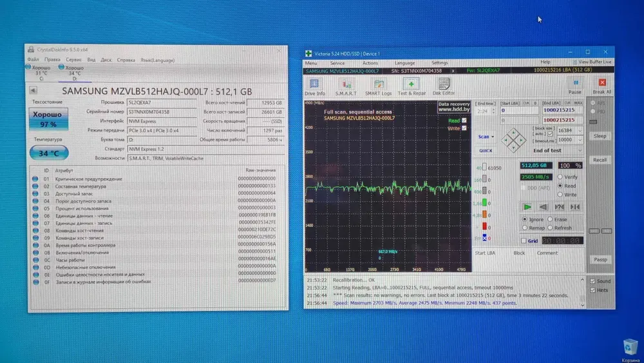Expand timeout 10000 dropdown
This screenshot has height=363, width=644.
coord(580,140)
